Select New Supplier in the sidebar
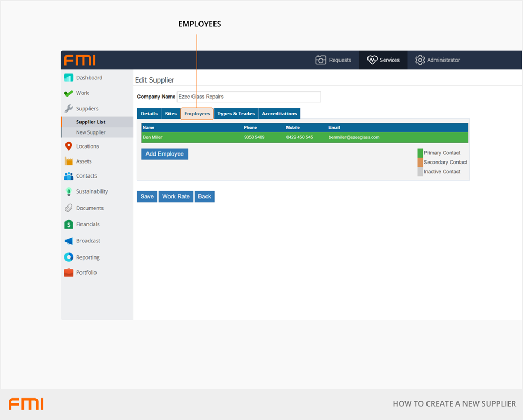523x420 pixels. (91, 132)
